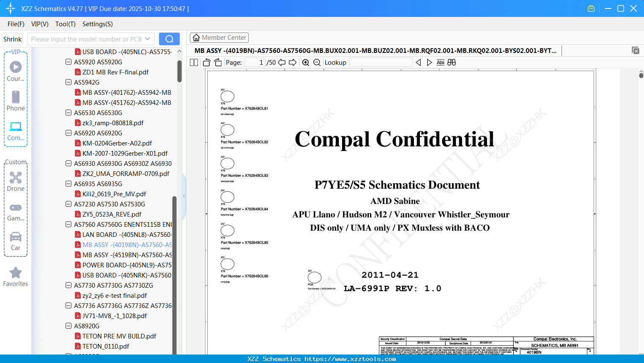Collapse the AS7560 AS7560G group
The height and width of the screenshot is (363, 644).
[69, 224]
